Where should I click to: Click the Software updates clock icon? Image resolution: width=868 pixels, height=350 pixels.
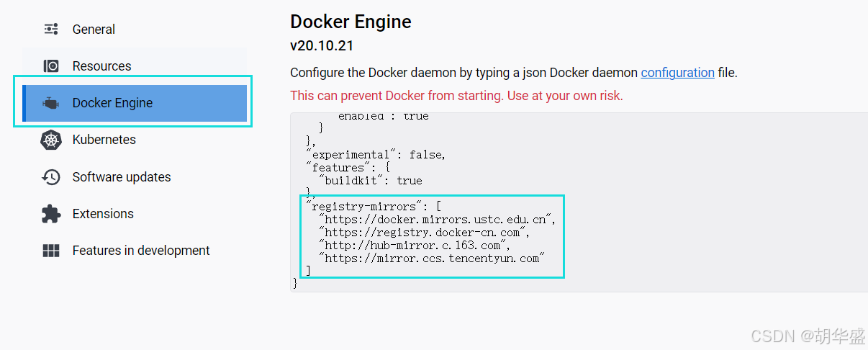pos(51,177)
